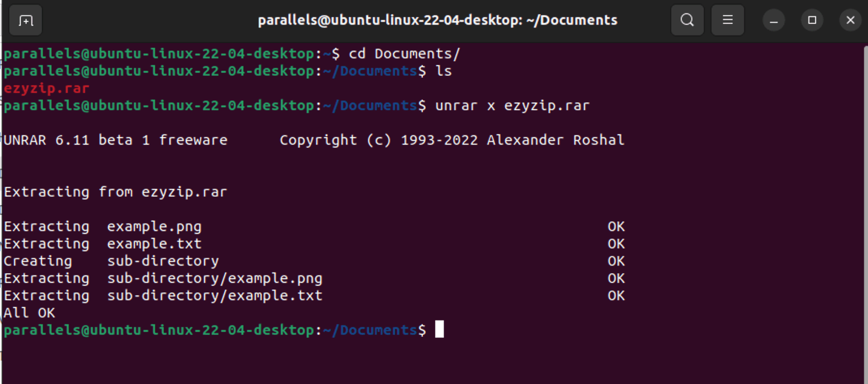Click OK next to example.png extraction
The height and width of the screenshot is (384, 868).
pos(615,226)
